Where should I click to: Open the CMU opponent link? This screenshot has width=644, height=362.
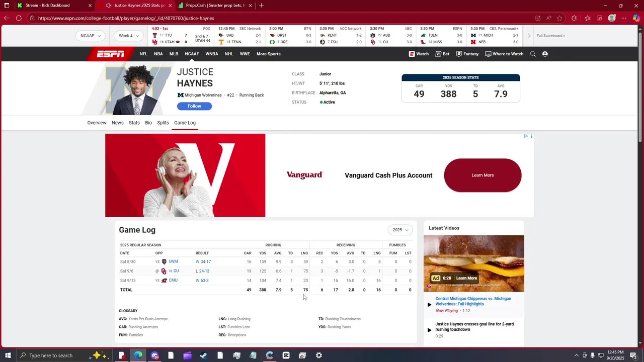coord(173,281)
